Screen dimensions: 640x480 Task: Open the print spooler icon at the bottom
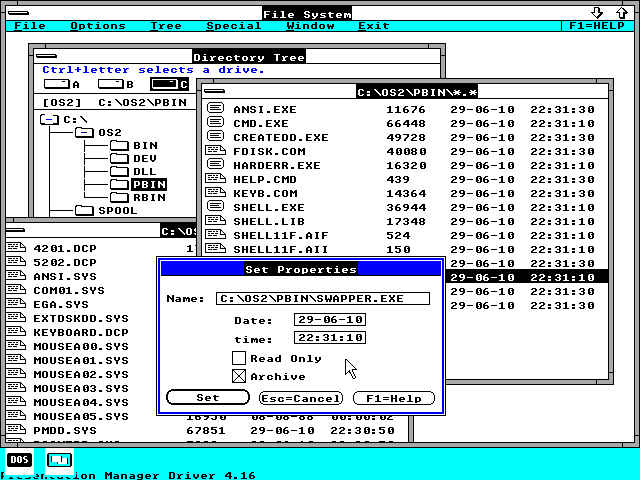pyautogui.click(x=60, y=460)
